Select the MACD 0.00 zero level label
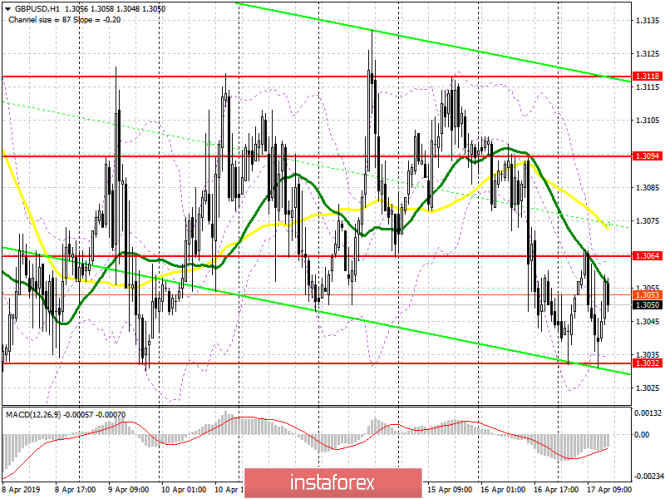 (642, 435)
